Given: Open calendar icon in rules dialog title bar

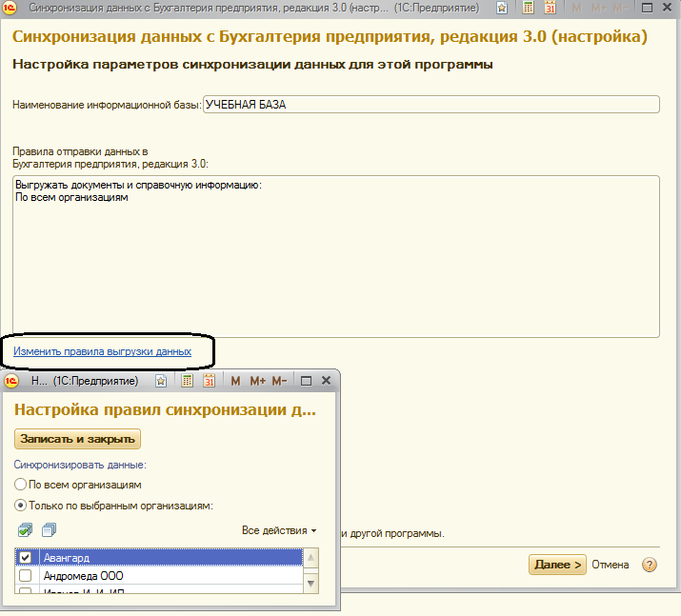Looking at the screenshot, I should 209,381.
